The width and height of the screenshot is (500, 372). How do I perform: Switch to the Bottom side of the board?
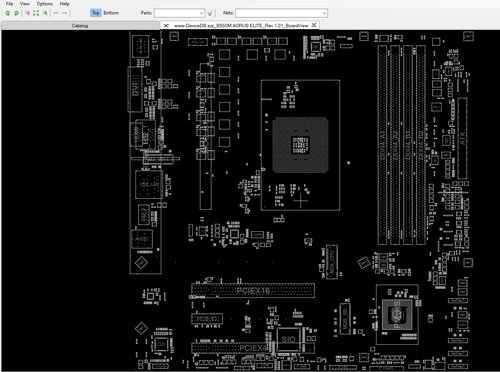pos(111,13)
